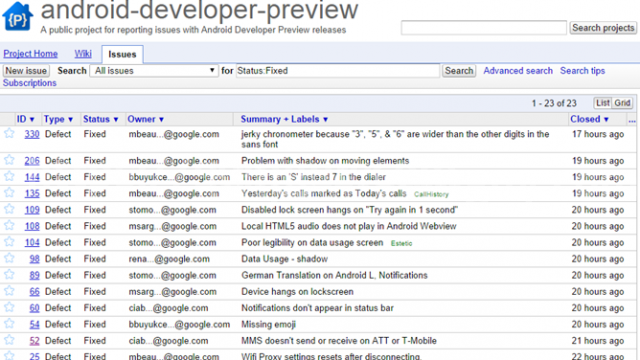Open the column options ellipsis menu
The width and height of the screenshot is (640, 360).
coord(632,120)
